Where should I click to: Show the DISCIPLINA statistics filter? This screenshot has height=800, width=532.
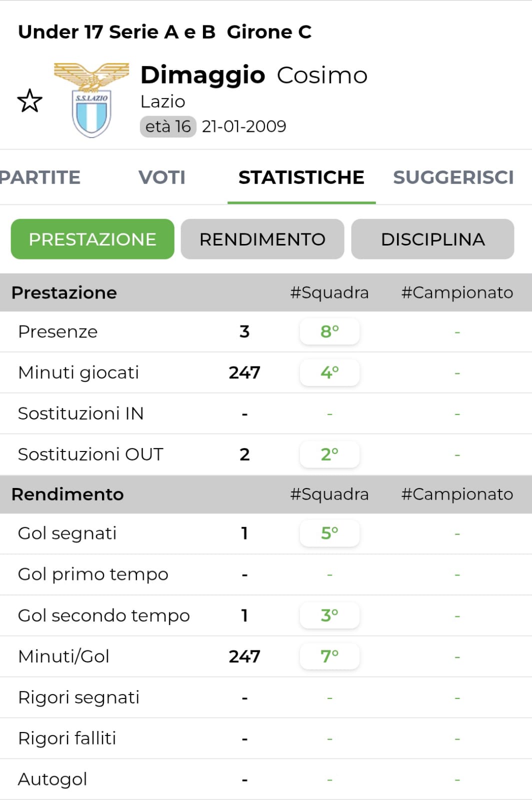432,239
